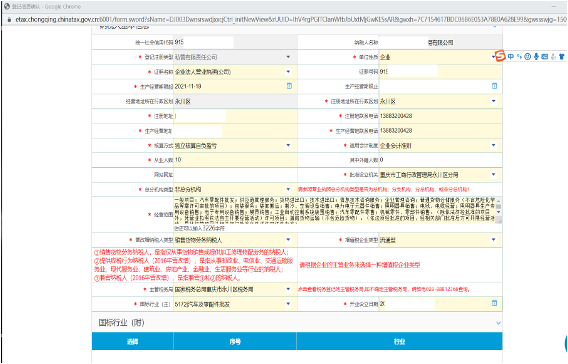Viewport: 568px width, 364px height.
Task: Click the 行业 column header
Action: pyautogui.click(x=399, y=341)
